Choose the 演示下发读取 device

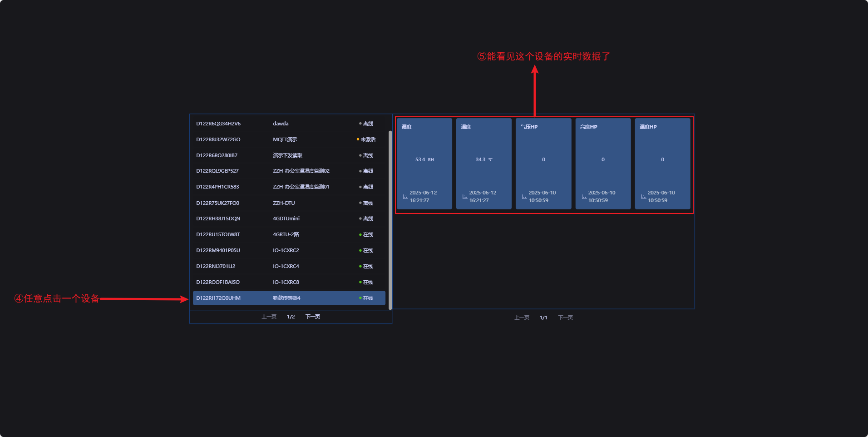pyautogui.click(x=289, y=155)
